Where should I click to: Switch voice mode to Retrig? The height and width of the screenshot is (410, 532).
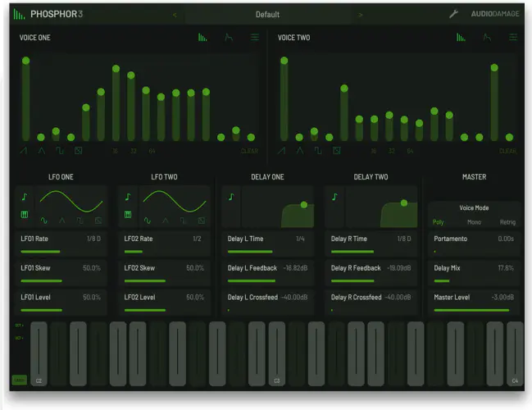click(507, 222)
